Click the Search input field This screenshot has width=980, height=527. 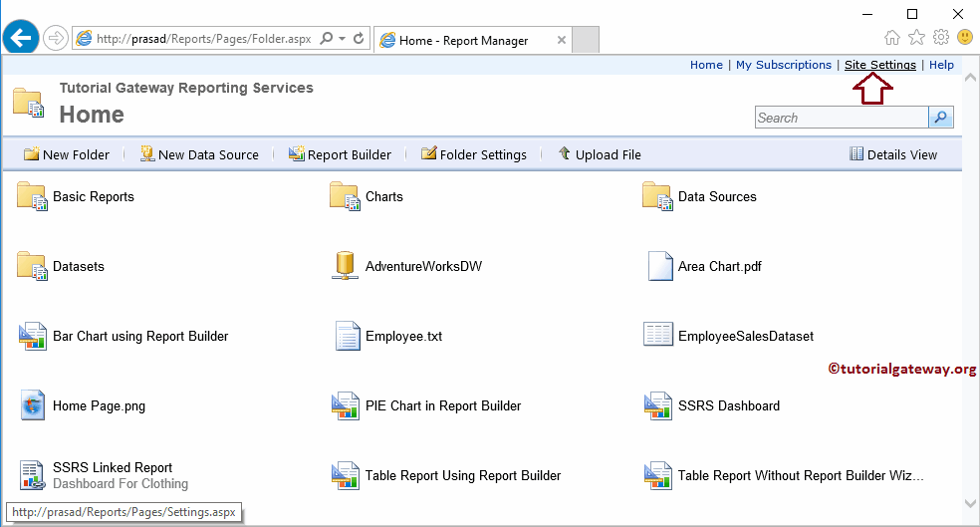tap(841, 118)
